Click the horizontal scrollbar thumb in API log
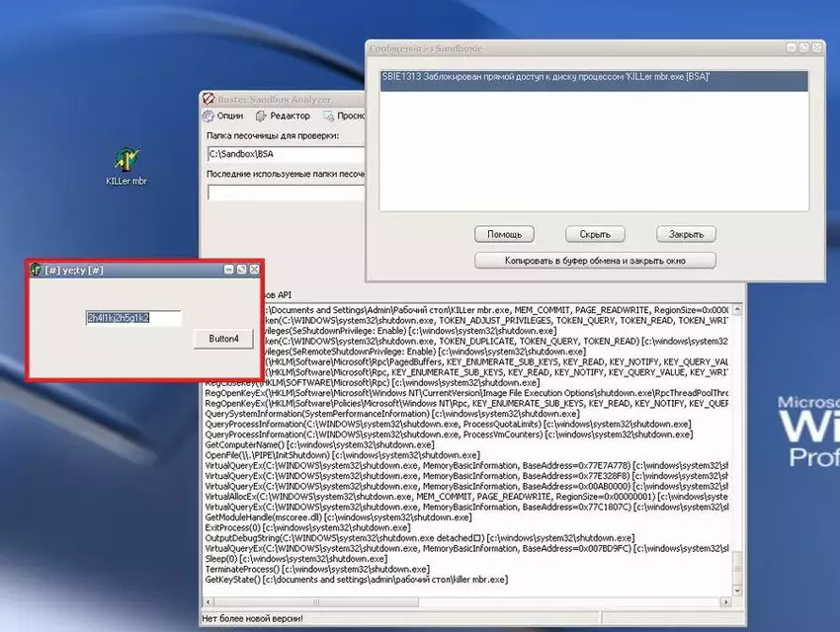This screenshot has width=840, height=632. pos(316,602)
